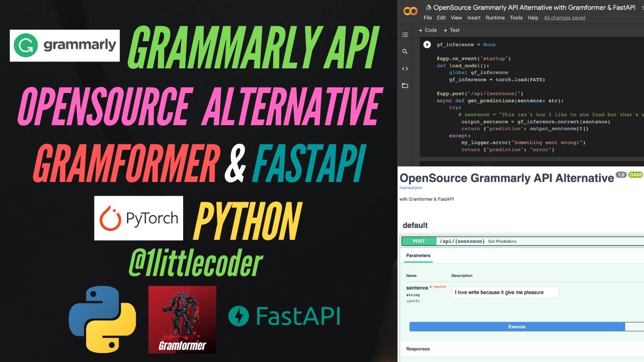This screenshot has width=644, height=362.
Task: Add a new Text cell
Action: [x=451, y=30]
